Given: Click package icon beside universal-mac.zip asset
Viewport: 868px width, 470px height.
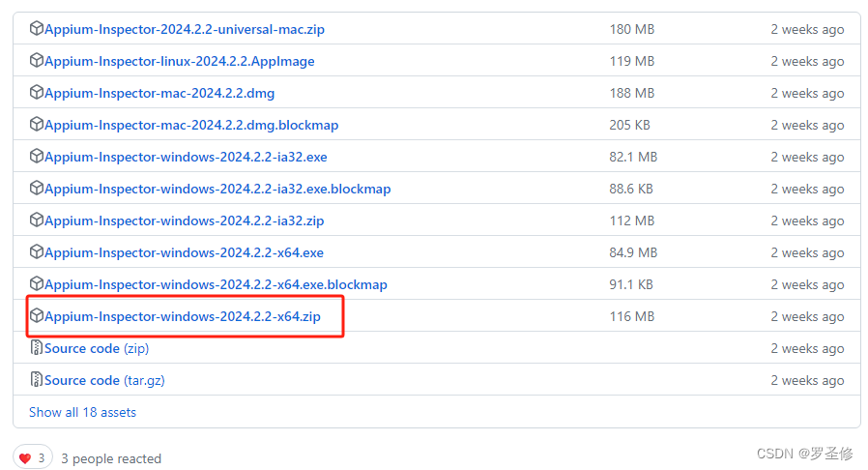Looking at the screenshot, I should click(x=37, y=28).
